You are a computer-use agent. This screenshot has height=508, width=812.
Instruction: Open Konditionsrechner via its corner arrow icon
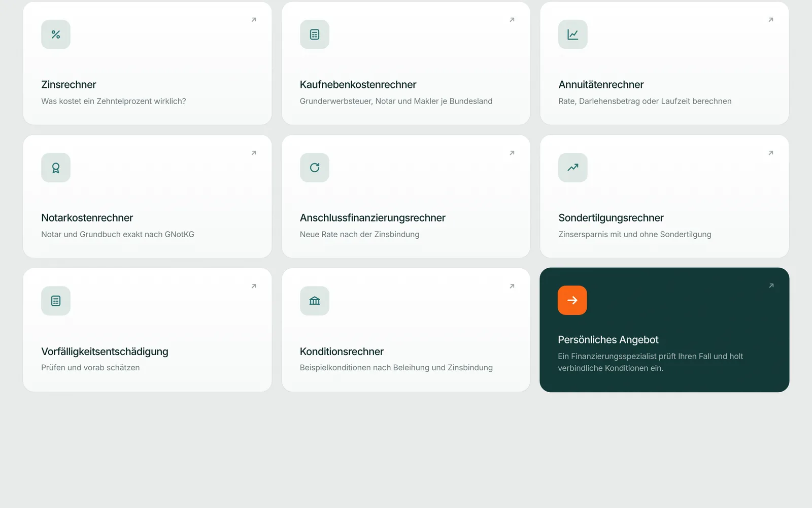(512, 287)
